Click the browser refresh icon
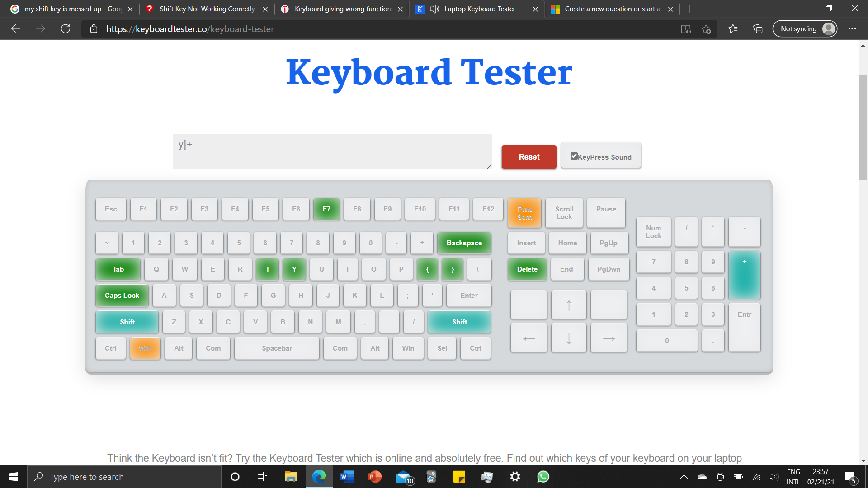 coord(66,29)
